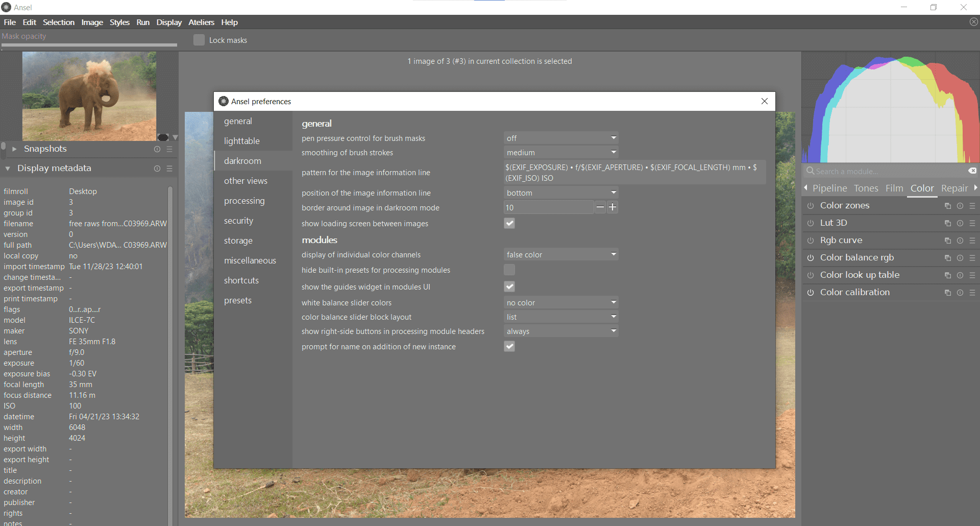Open presets menu for Color calibration
This screenshot has width=980, height=526.
click(x=972, y=293)
